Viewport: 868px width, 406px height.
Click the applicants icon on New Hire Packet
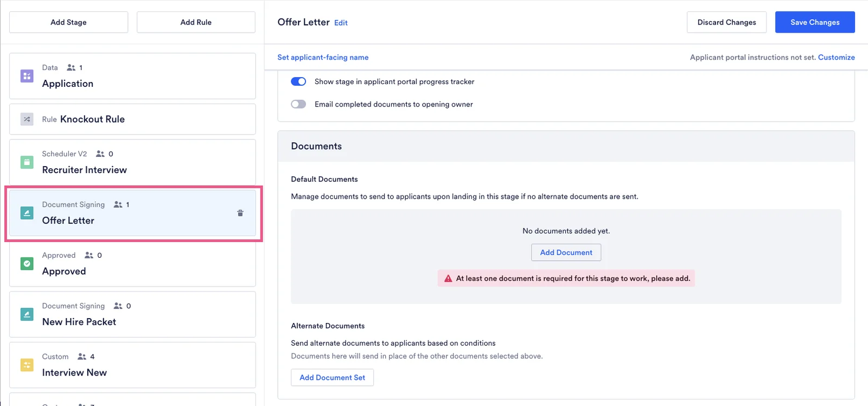(118, 306)
